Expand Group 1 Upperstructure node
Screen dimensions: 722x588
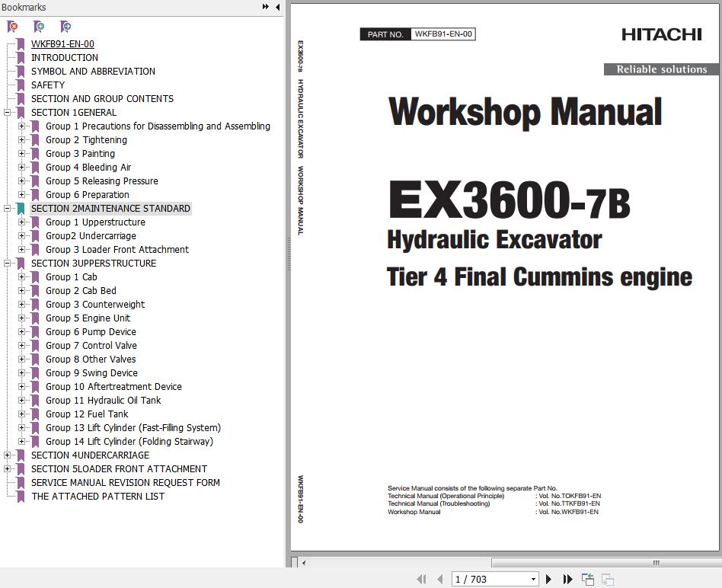coord(21,222)
